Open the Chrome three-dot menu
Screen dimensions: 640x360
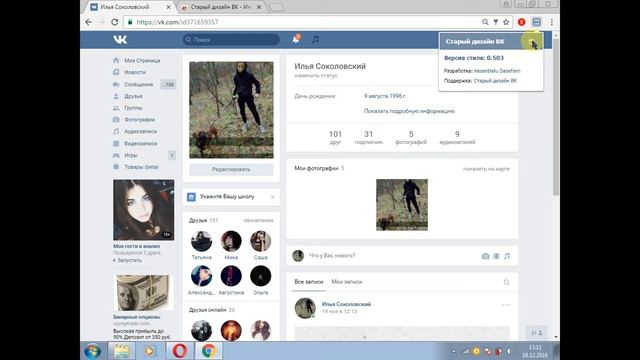click(x=551, y=22)
